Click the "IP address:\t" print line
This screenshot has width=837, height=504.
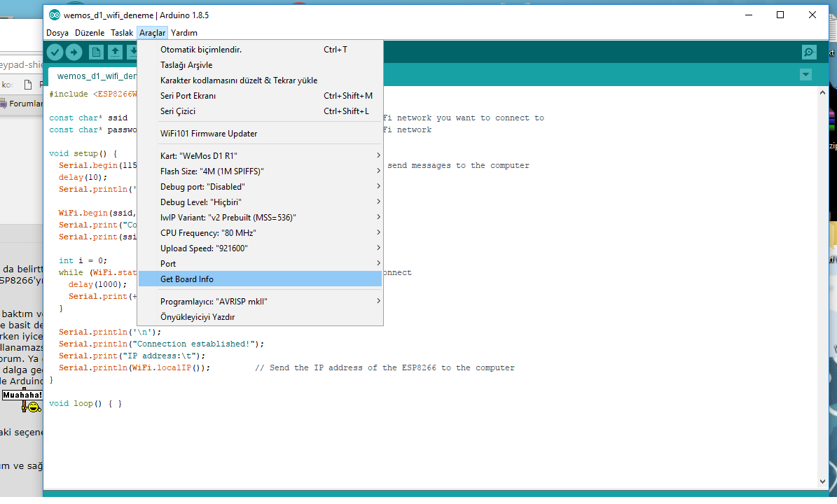click(x=132, y=356)
